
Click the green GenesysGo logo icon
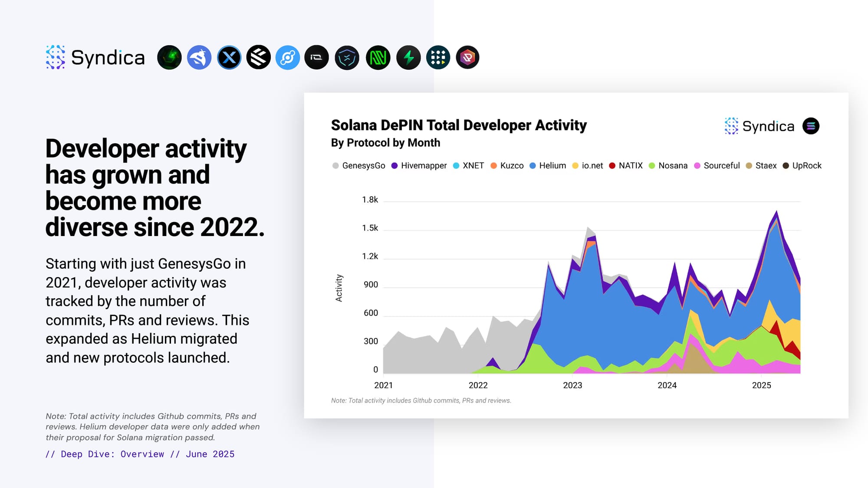pyautogui.click(x=169, y=57)
